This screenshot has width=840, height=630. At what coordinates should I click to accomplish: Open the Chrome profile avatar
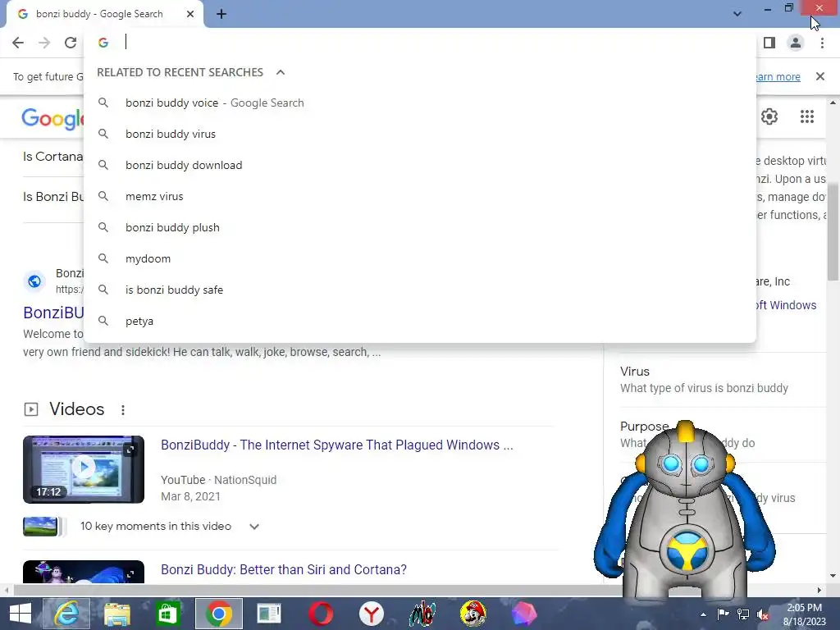[796, 43]
